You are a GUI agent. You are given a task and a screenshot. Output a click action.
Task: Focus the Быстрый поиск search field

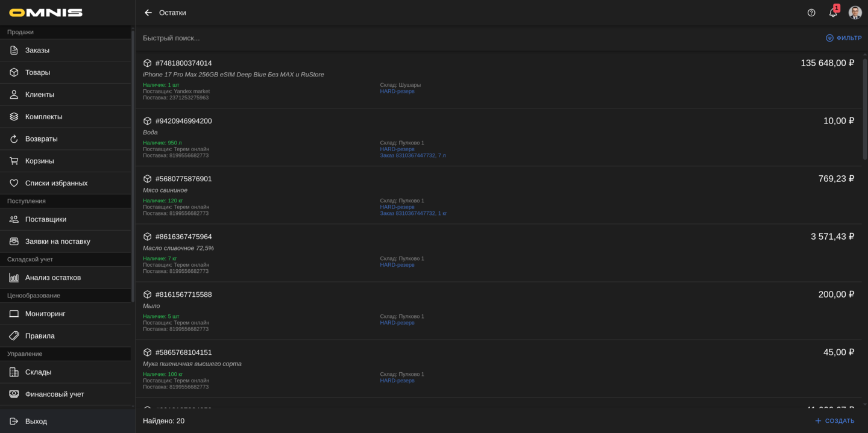[422, 38]
